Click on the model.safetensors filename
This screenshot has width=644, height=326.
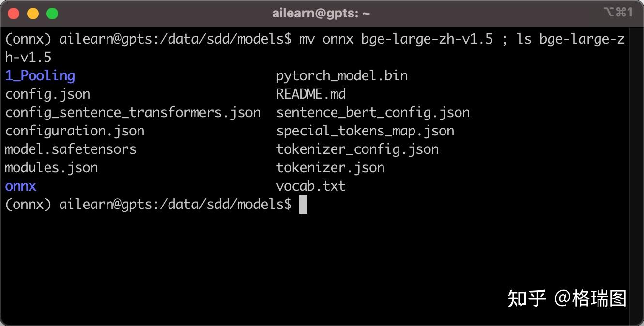click(71, 149)
